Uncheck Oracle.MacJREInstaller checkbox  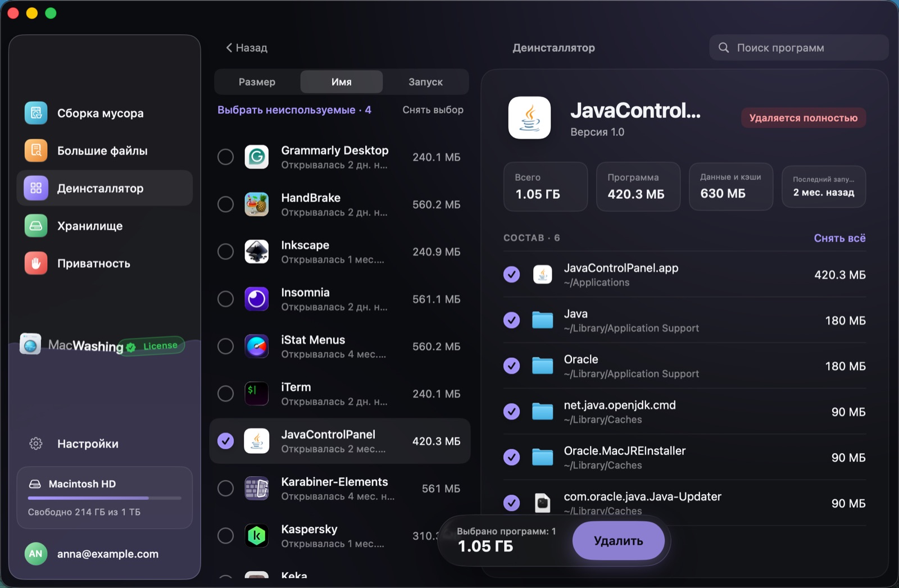pyautogui.click(x=511, y=458)
